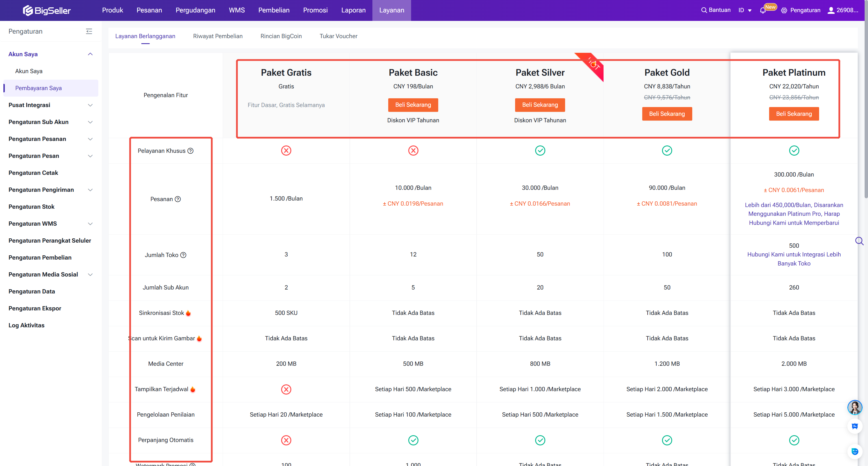Click Beli Sekarang for Paket Platinum
The height and width of the screenshot is (466, 868).
click(x=793, y=114)
